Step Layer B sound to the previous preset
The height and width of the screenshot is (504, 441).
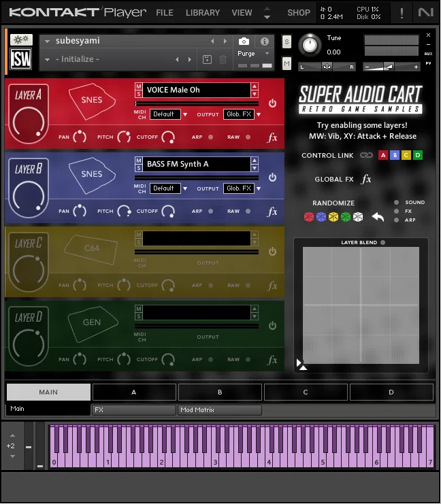click(255, 160)
